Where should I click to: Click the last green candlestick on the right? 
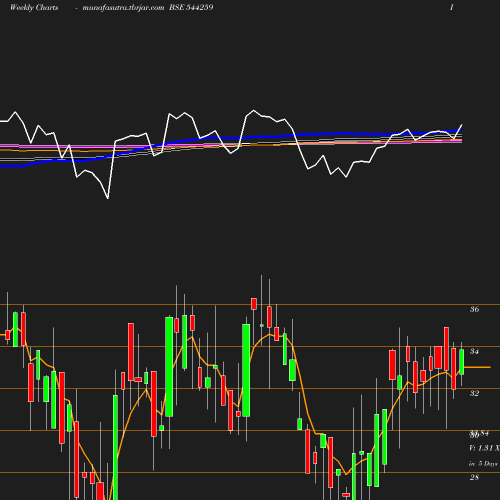(462, 362)
